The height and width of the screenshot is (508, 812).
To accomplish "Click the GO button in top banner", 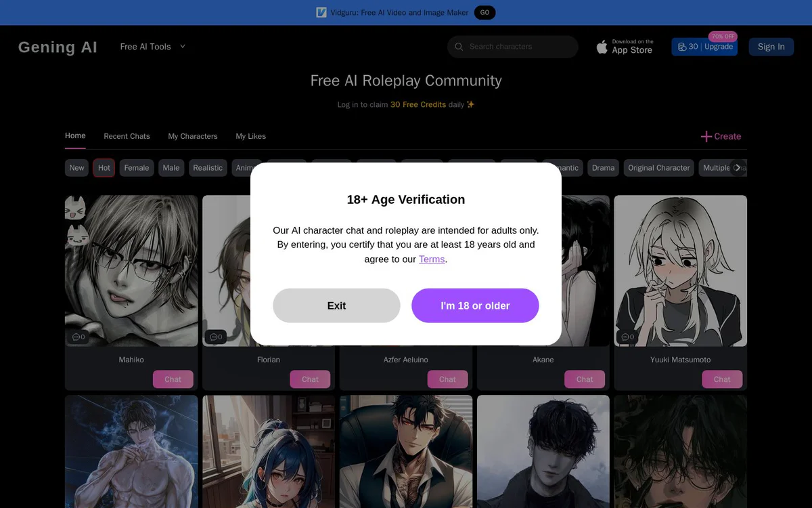I will click(x=484, y=12).
